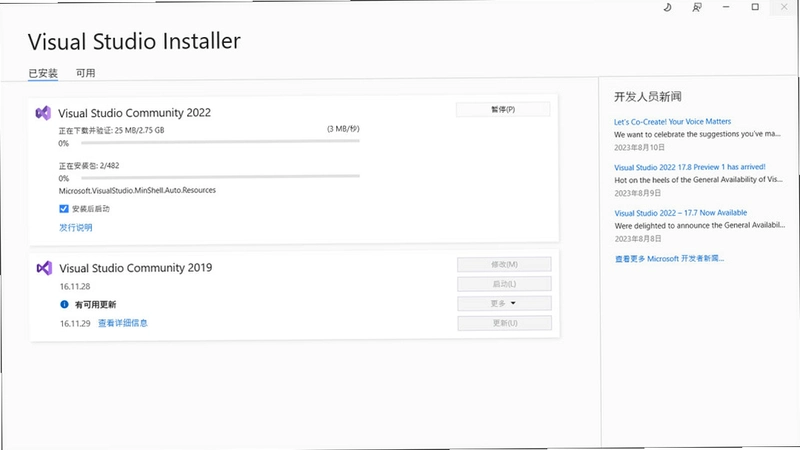Open 查看详细信息 link for update 16.11.29

pos(122,323)
